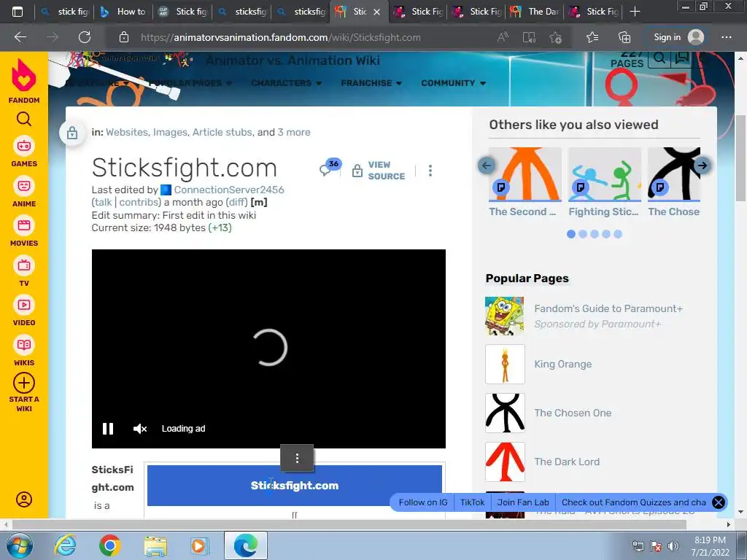Open the contribs link

pyautogui.click(x=138, y=202)
